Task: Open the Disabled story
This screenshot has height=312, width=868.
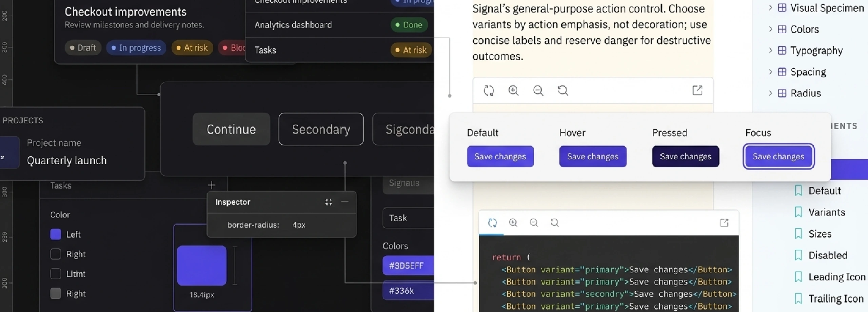Action: (828, 255)
